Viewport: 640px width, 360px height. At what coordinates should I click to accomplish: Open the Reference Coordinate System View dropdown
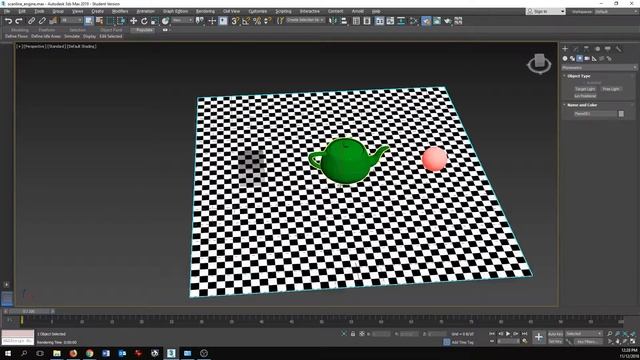(x=182, y=20)
